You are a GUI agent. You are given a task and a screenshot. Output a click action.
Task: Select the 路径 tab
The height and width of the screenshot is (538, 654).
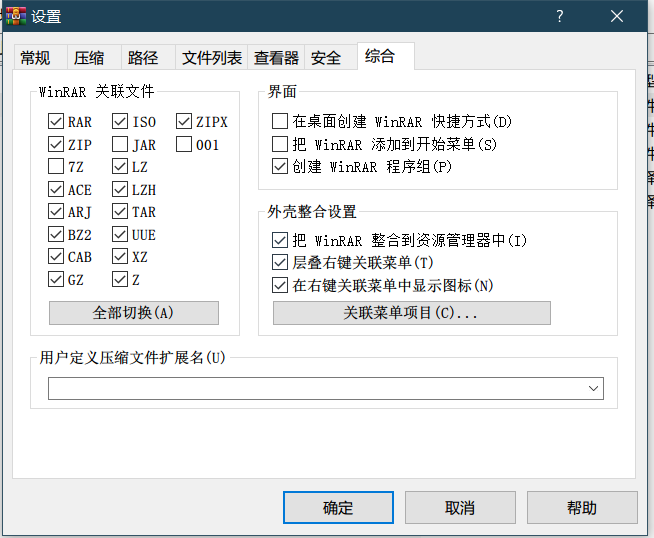(x=148, y=58)
